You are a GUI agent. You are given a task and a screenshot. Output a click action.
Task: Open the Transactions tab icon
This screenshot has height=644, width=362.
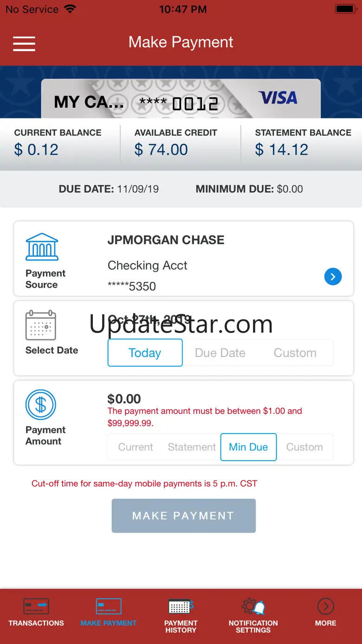[36, 606]
